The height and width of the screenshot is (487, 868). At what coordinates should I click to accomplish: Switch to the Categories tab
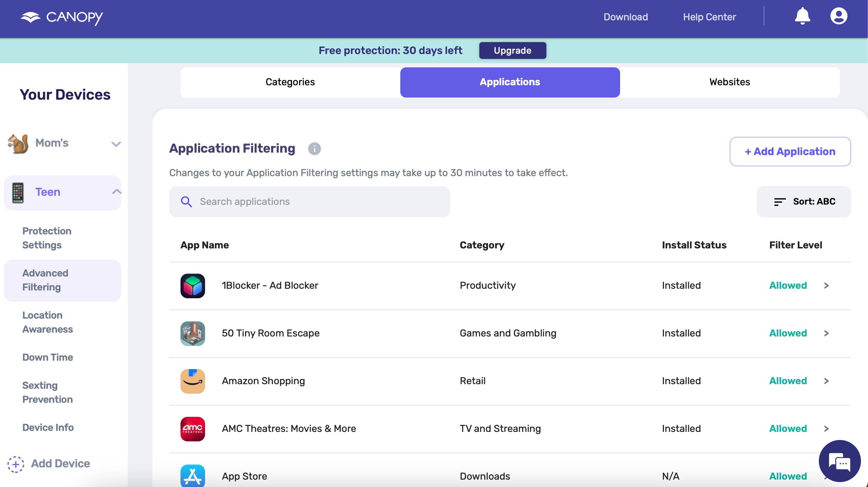point(290,82)
